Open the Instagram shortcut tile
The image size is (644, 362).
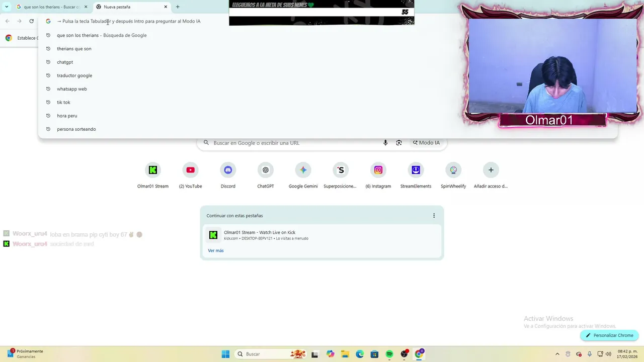click(378, 175)
